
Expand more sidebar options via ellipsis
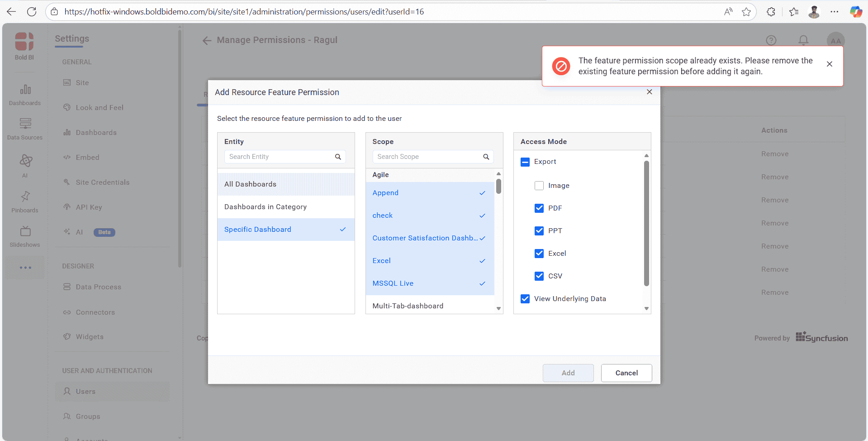[x=25, y=268]
